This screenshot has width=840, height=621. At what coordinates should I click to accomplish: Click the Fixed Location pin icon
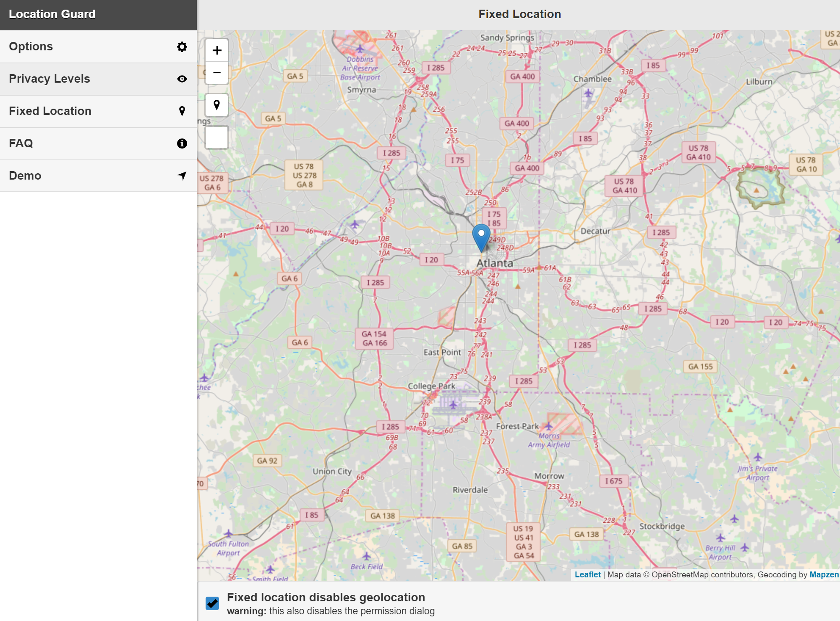coord(181,111)
